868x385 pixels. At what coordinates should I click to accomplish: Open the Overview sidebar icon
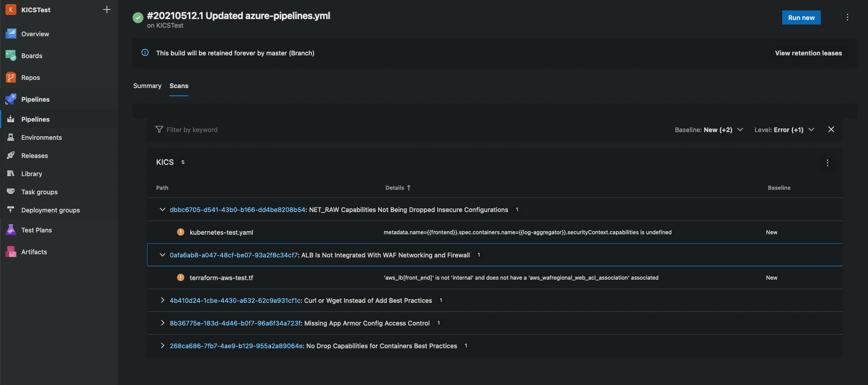[11, 34]
